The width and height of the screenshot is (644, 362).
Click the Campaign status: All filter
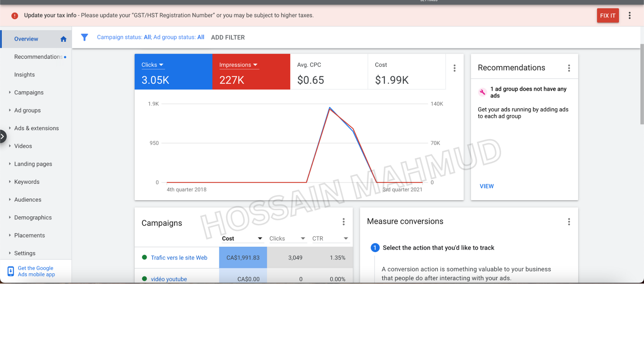[124, 37]
